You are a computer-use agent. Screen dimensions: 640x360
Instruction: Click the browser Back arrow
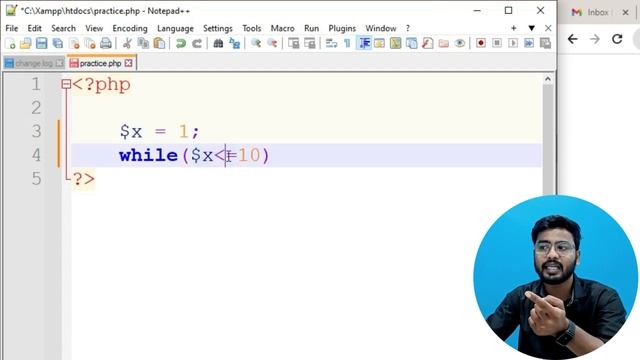[x=573, y=39]
